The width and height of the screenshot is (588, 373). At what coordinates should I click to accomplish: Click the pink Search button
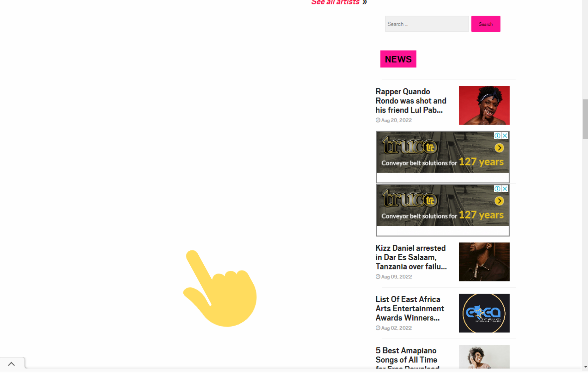click(x=485, y=24)
